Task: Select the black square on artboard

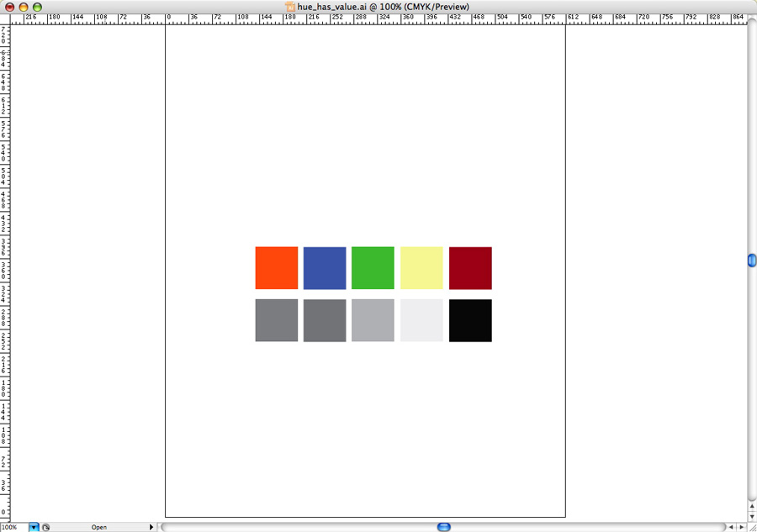Action: pyautogui.click(x=470, y=320)
